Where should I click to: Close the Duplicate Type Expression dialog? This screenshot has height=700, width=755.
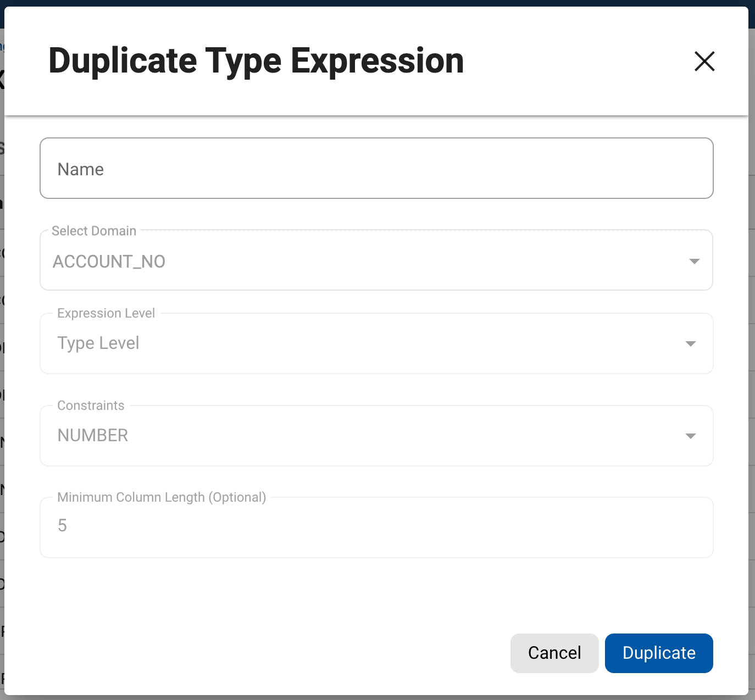tap(704, 61)
